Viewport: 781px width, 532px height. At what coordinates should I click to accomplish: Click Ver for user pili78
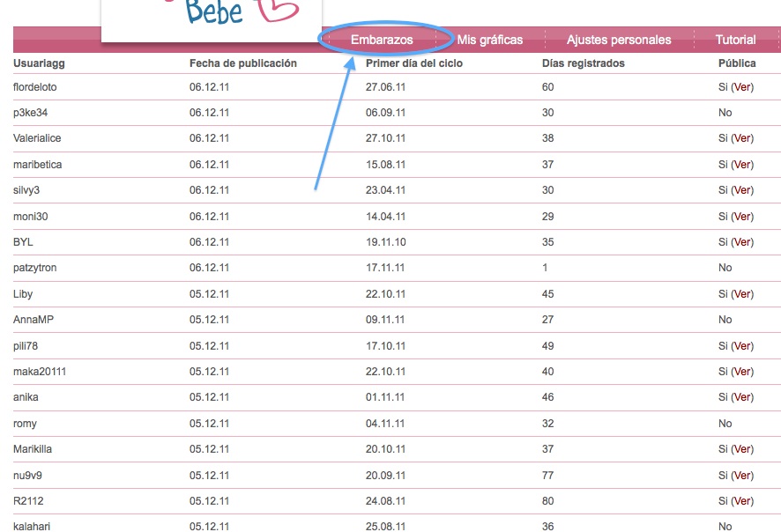tap(742, 346)
